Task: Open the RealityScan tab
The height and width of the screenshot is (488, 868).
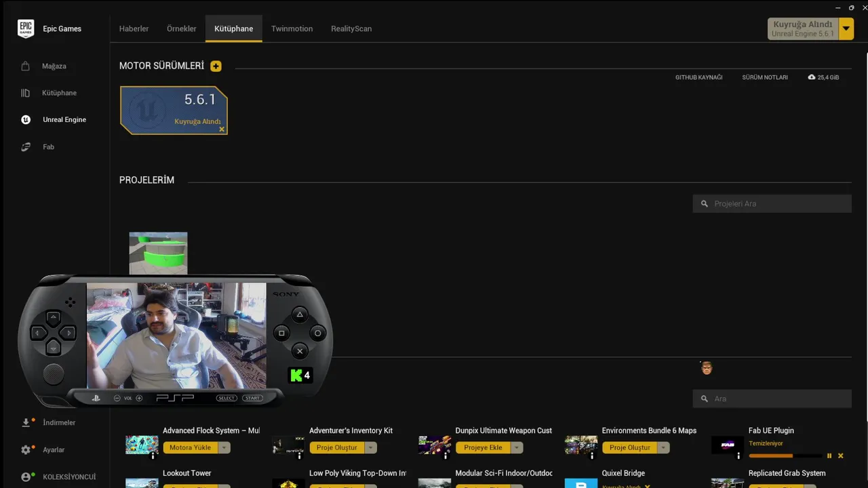Action: coord(351,28)
